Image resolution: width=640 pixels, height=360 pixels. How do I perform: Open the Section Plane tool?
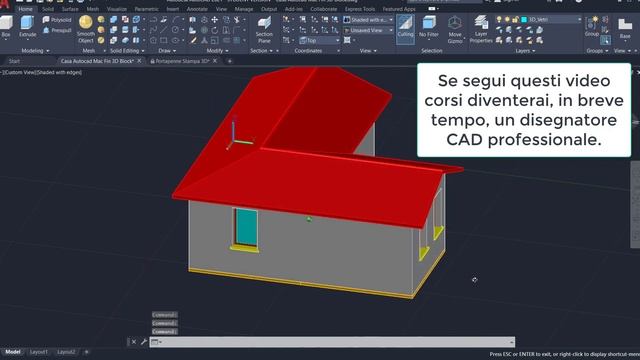click(x=264, y=29)
